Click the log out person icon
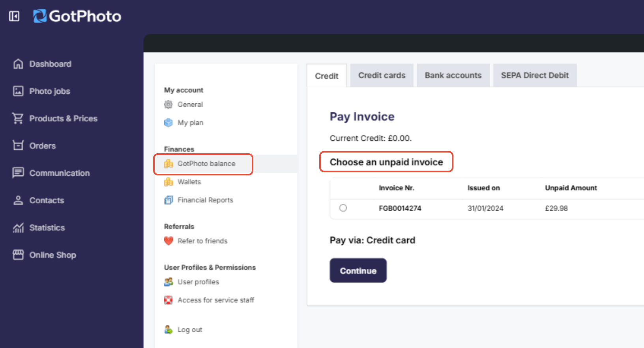The width and height of the screenshot is (644, 348). coord(168,329)
